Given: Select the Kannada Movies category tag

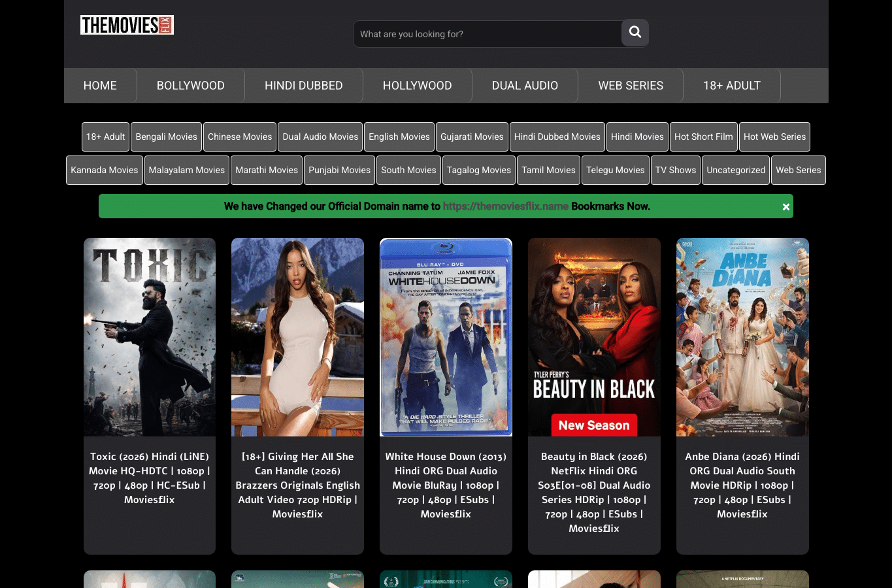Looking at the screenshot, I should coord(105,170).
